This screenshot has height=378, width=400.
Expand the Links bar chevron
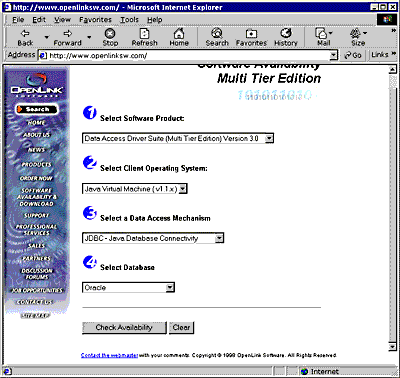(393, 54)
